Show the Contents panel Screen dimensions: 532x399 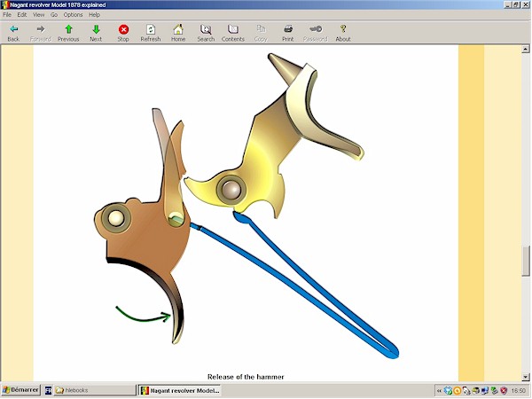coord(233,29)
